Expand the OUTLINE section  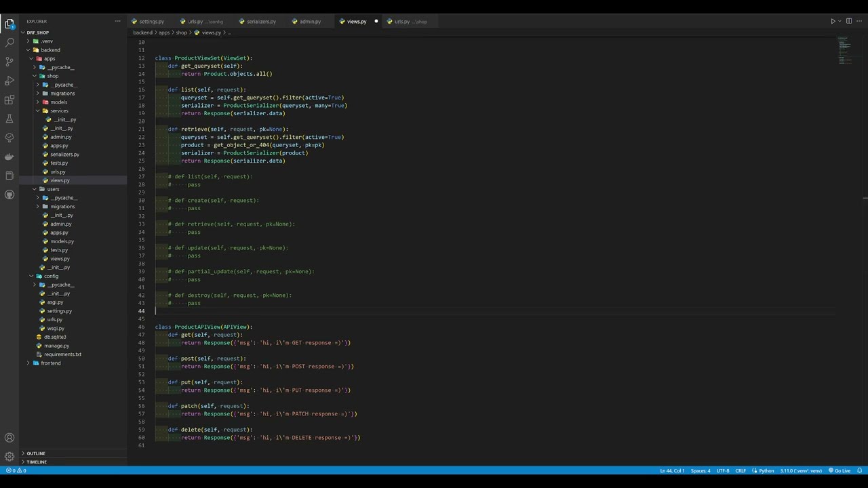pyautogui.click(x=36, y=453)
